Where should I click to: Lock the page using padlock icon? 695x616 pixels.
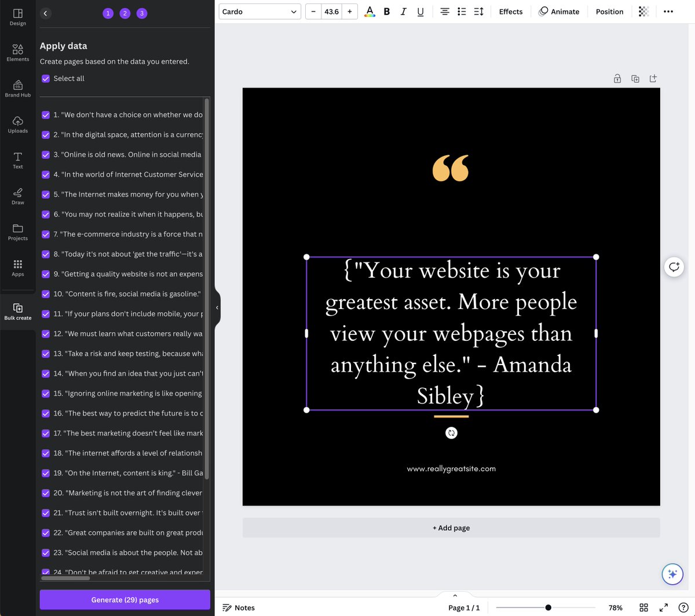[x=617, y=79]
